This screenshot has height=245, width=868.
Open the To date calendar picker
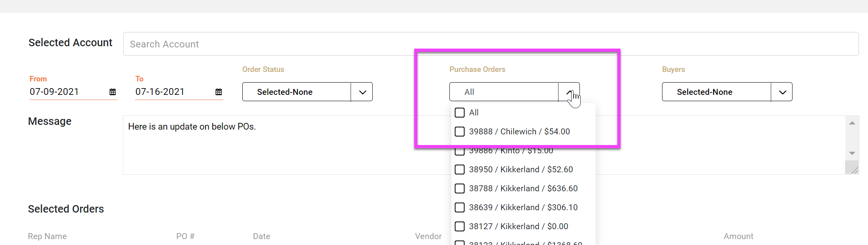pos(219,92)
